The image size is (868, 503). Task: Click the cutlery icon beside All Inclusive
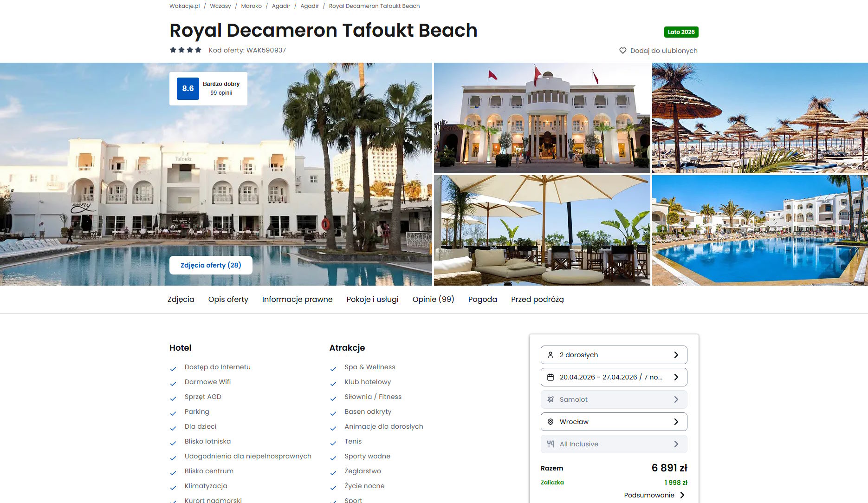(x=551, y=444)
